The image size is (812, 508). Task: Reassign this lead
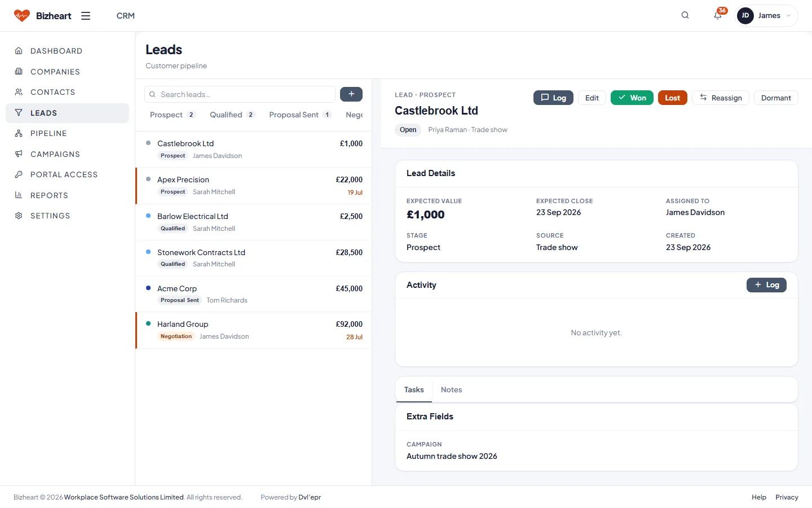click(x=721, y=98)
